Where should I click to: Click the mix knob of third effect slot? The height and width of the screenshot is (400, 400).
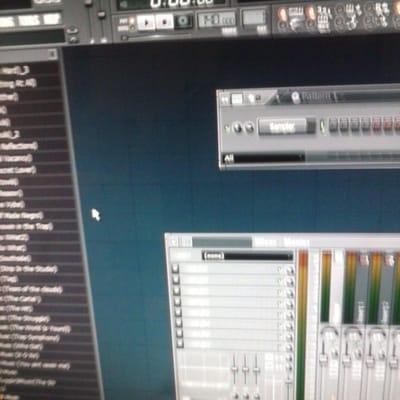coord(290,293)
